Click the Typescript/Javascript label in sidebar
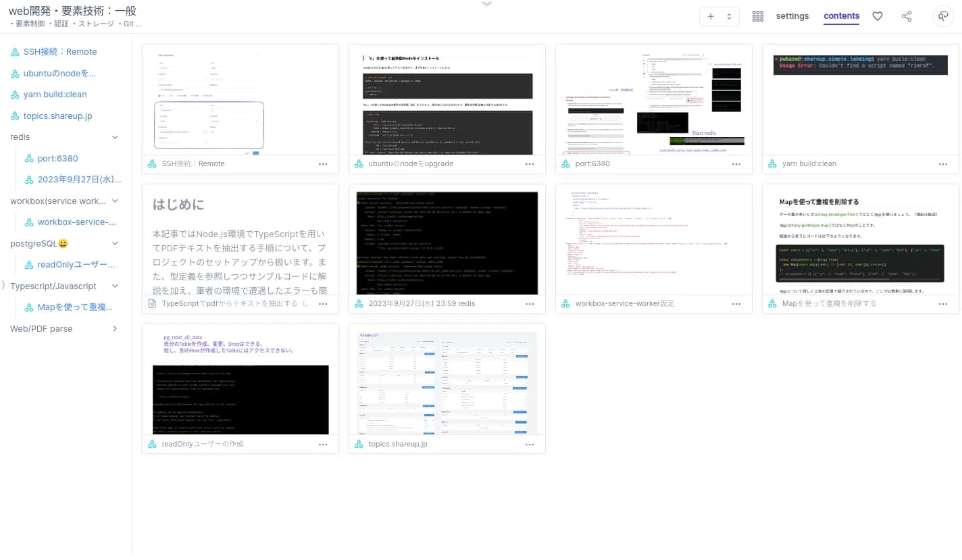 (x=53, y=286)
